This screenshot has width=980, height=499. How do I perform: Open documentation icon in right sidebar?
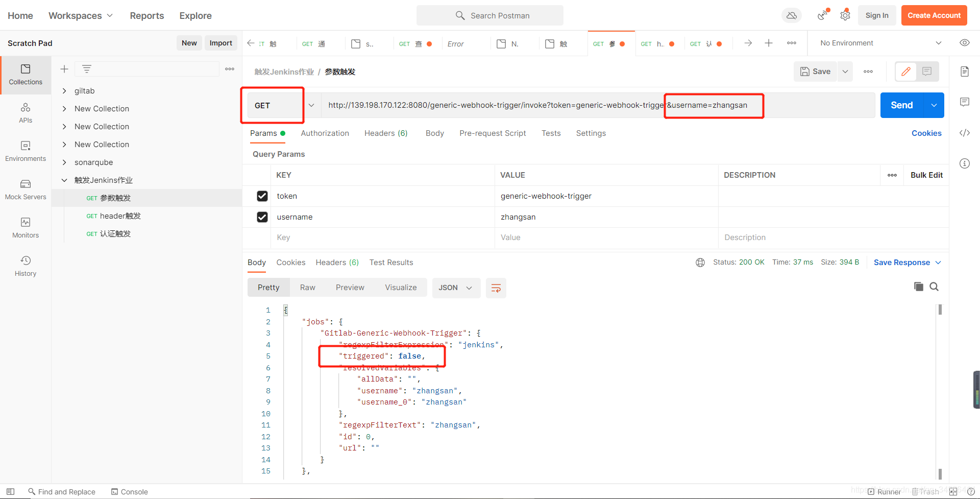click(965, 72)
